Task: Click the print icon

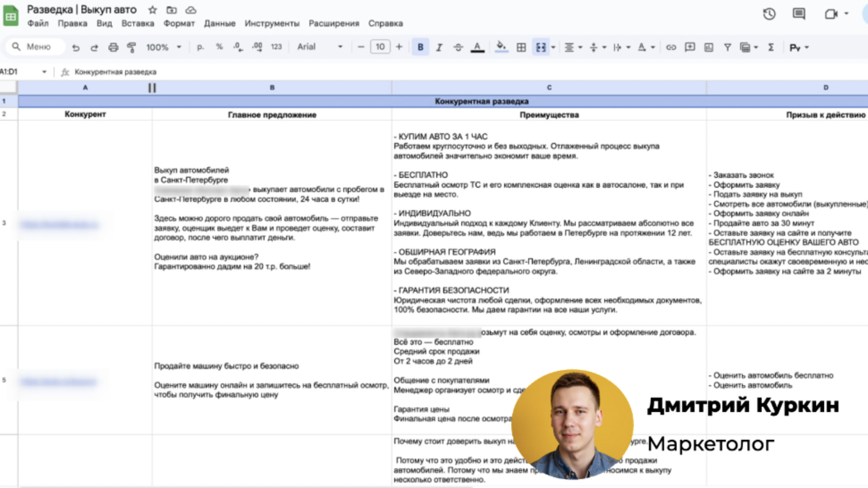Action: (x=113, y=47)
